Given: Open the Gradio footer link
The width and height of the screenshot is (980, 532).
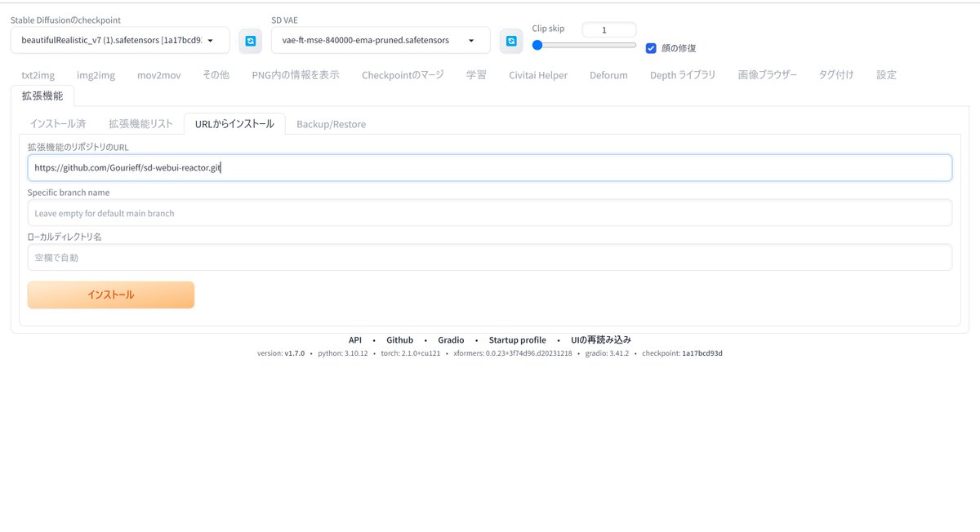Looking at the screenshot, I should pyautogui.click(x=451, y=340).
